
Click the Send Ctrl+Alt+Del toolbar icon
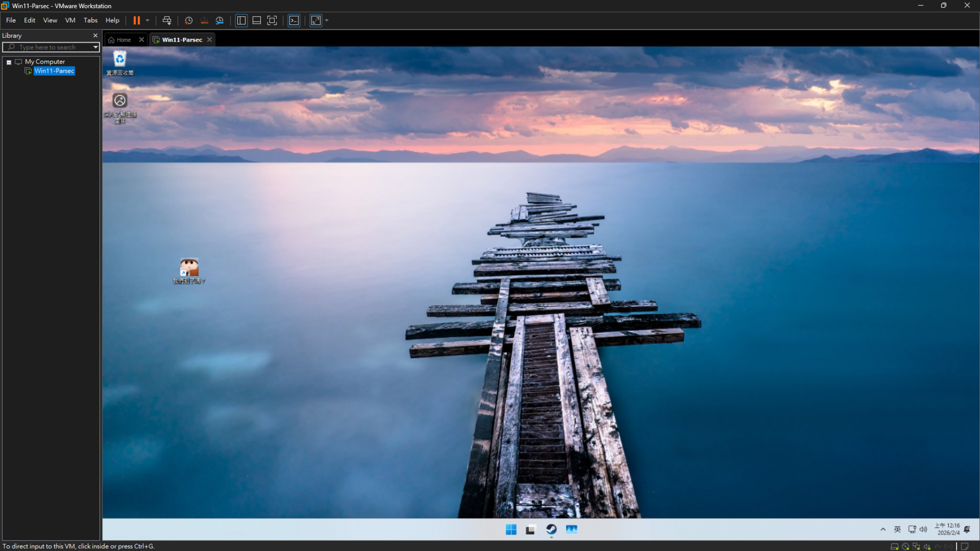pos(167,21)
